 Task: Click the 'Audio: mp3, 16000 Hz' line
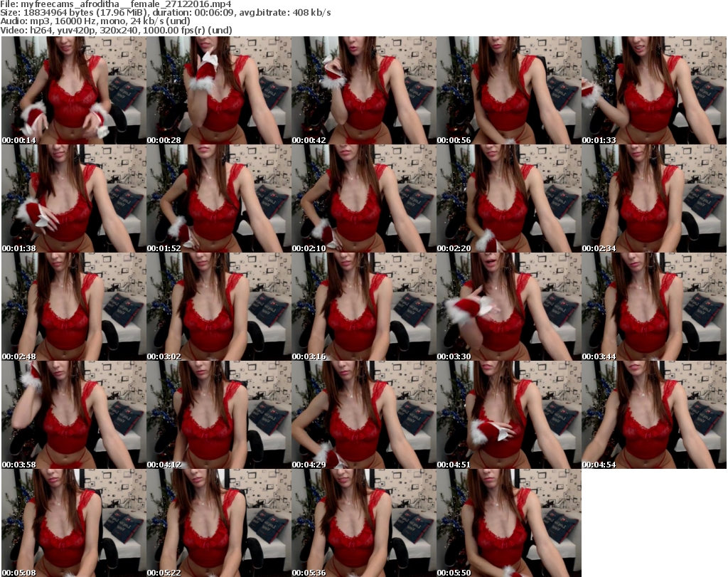95,21
